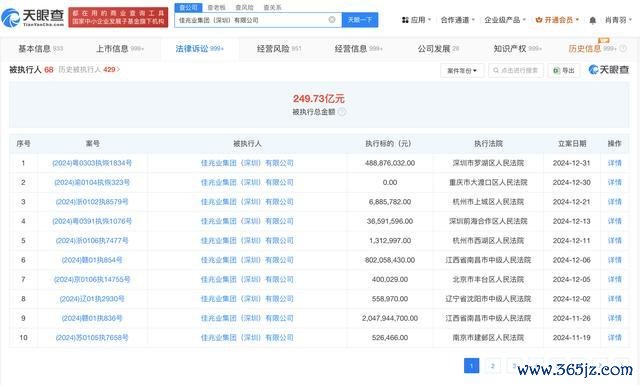Click the help icon beside 被执行总金额
The width and height of the screenshot is (640, 385).
(342, 112)
